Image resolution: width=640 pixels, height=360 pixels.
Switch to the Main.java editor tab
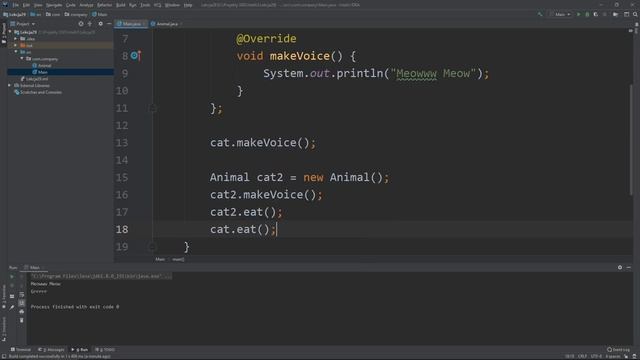(131, 24)
